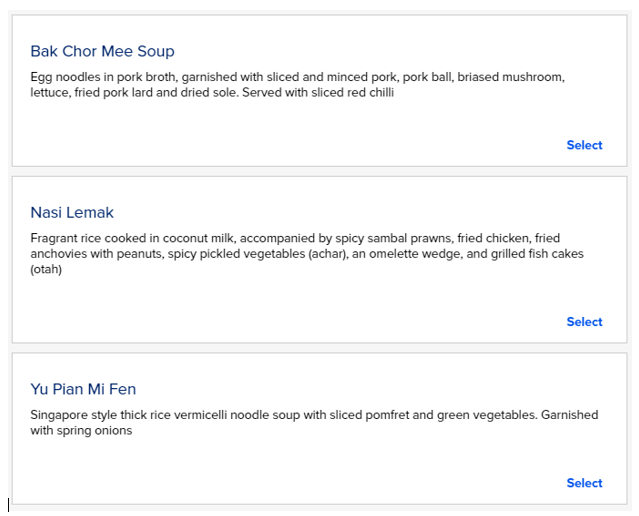Click the Nasi Lemak title
Screen dimensions: 639x516
[x=72, y=213]
